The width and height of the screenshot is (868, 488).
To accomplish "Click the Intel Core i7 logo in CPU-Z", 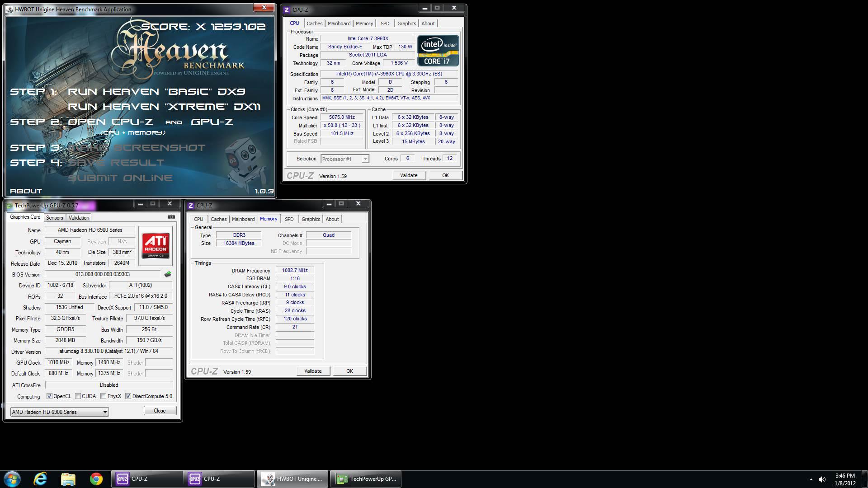I will [x=438, y=51].
